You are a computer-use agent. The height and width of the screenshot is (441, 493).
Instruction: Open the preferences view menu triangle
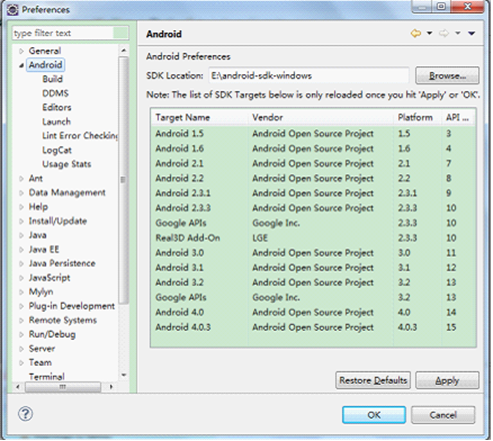(471, 33)
